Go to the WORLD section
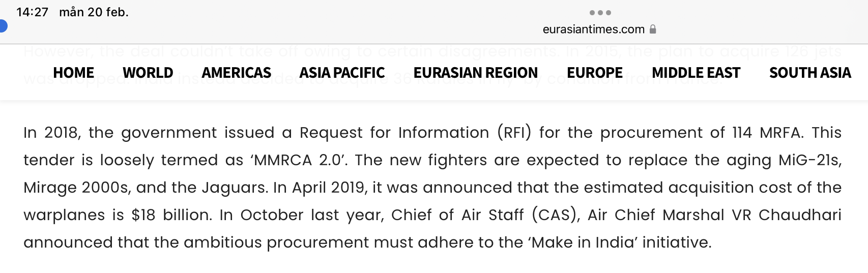The width and height of the screenshot is (868, 273). (148, 73)
